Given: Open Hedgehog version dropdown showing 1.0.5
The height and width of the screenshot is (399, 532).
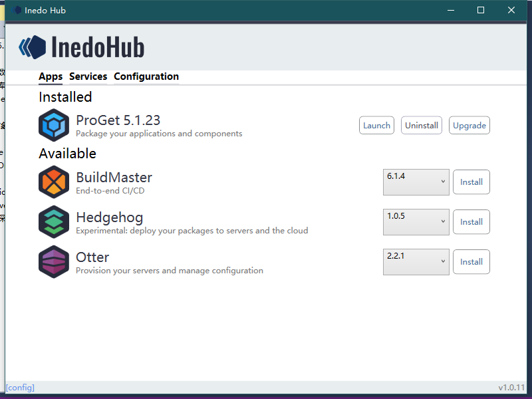Looking at the screenshot, I should (x=416, y=222).
